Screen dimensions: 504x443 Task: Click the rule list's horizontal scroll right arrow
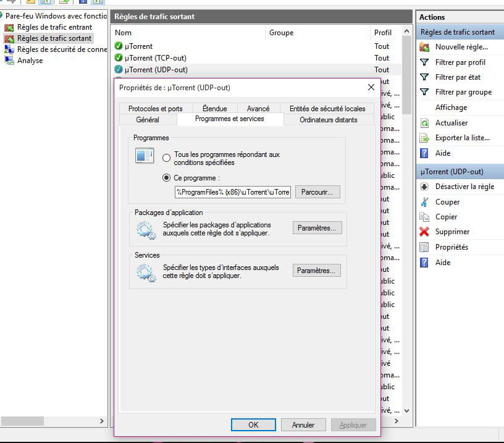397,421
